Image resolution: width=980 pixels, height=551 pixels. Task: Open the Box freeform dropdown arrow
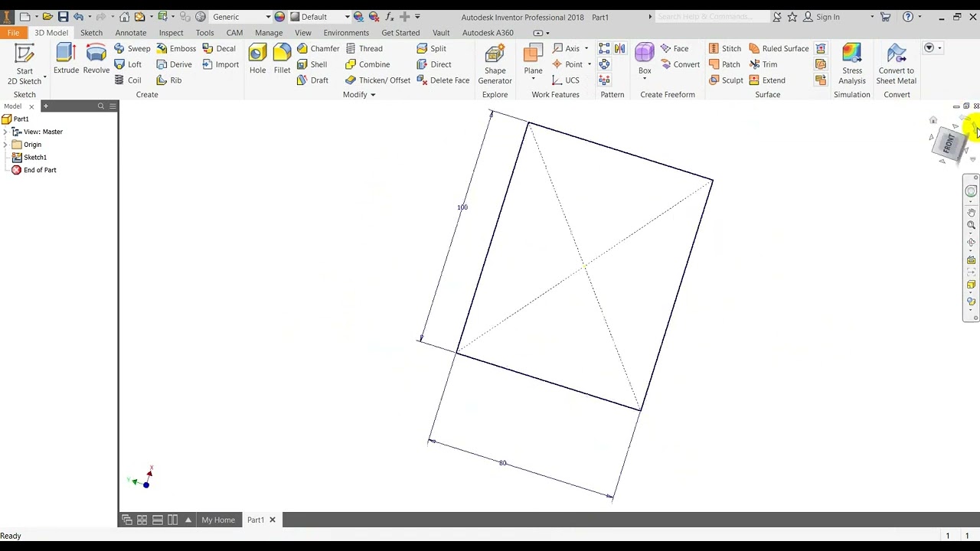tap(645, 79)
